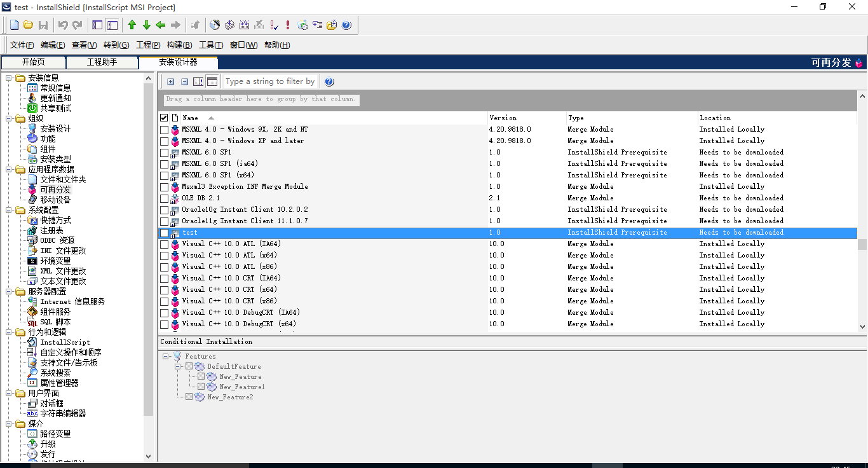Check the MSXML 6.0 SP1 (x64) checkbox
The image size is (868, 468).
coord(164,175)
